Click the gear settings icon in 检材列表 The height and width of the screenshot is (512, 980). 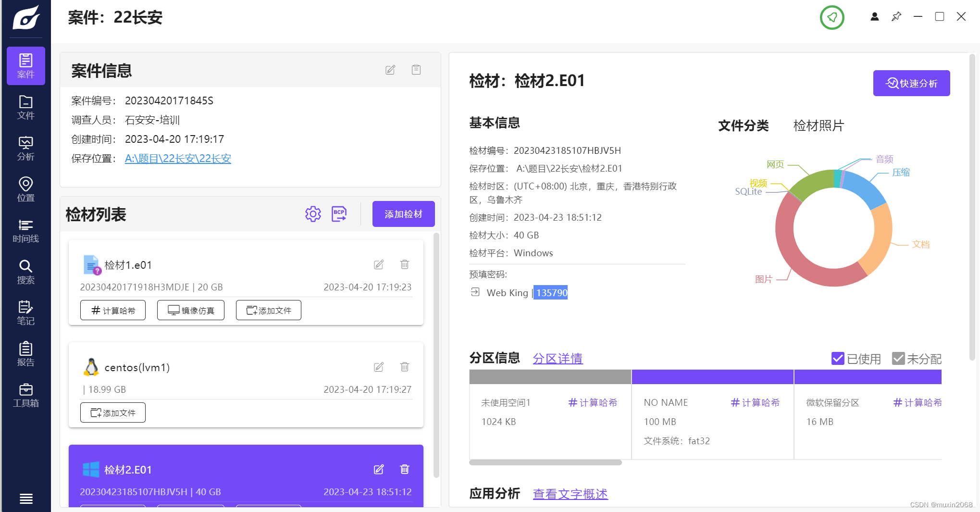coord(313,214)
